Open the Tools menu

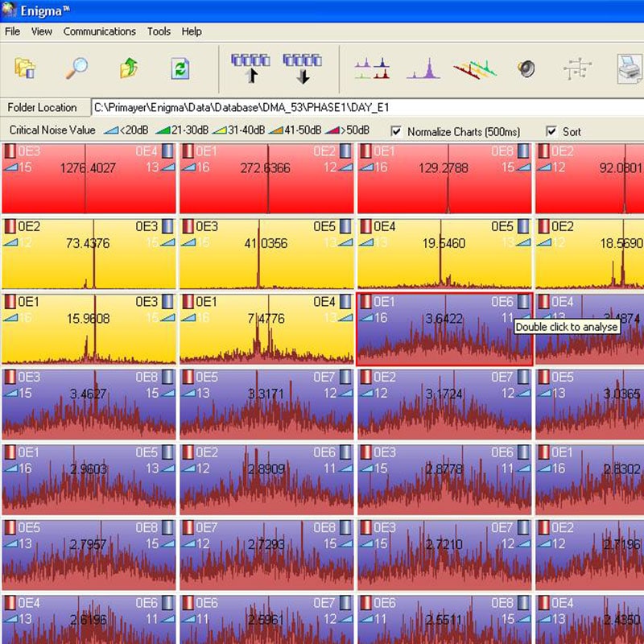(159, 31)
